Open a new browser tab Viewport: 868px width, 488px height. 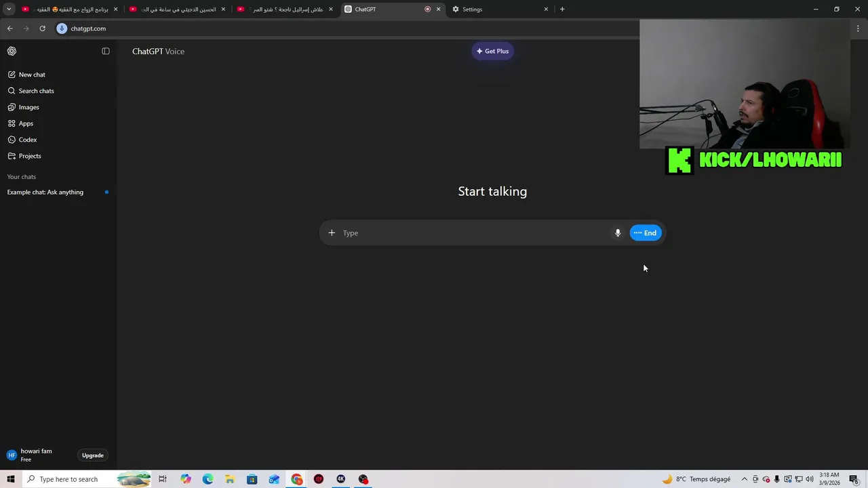(x=561, y=9)
